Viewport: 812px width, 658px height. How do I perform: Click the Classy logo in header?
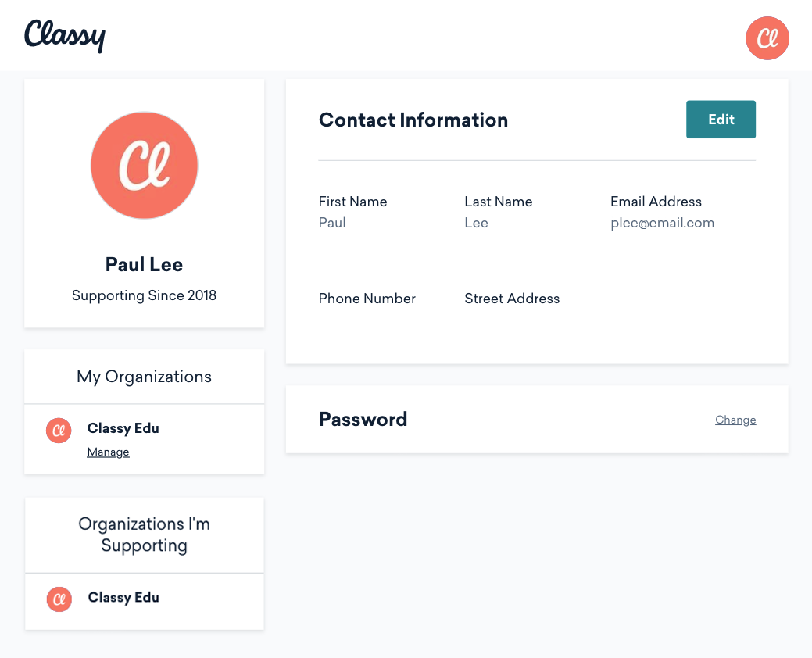tap(64, 35)
